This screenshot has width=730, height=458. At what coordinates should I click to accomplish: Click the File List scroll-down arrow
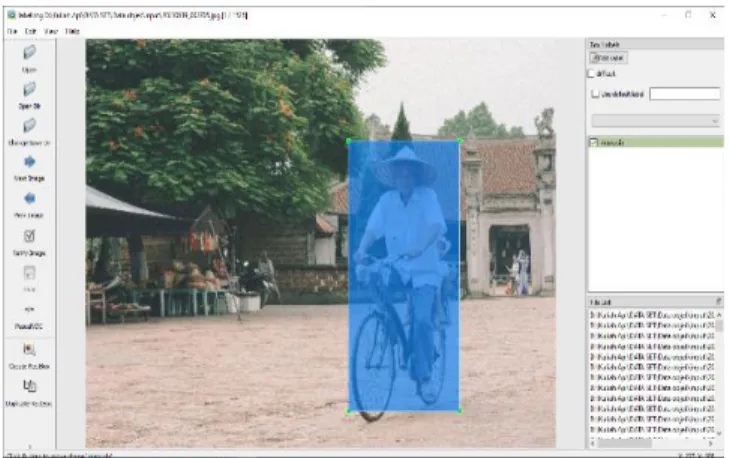pos(720,434)
